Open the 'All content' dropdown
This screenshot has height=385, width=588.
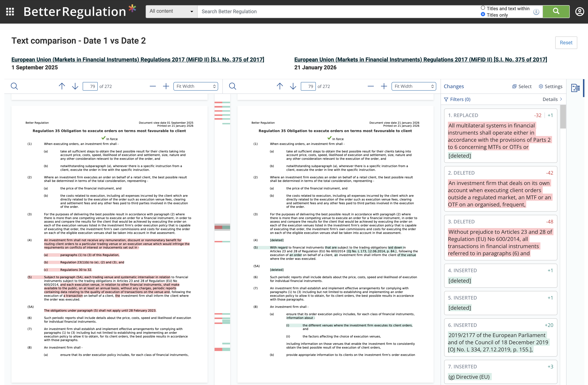coord(171,11)
